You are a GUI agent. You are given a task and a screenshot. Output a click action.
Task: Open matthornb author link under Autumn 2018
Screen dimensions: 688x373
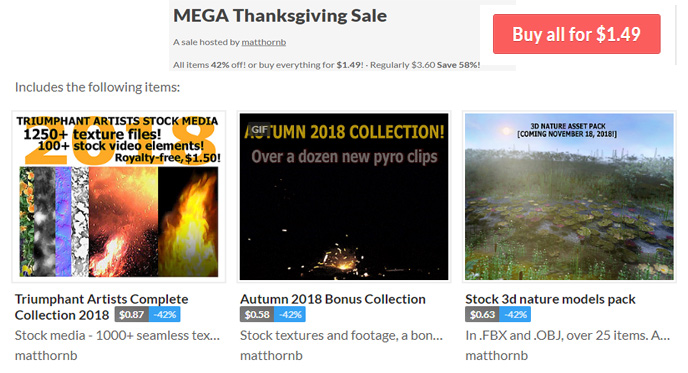click(271, 355)
